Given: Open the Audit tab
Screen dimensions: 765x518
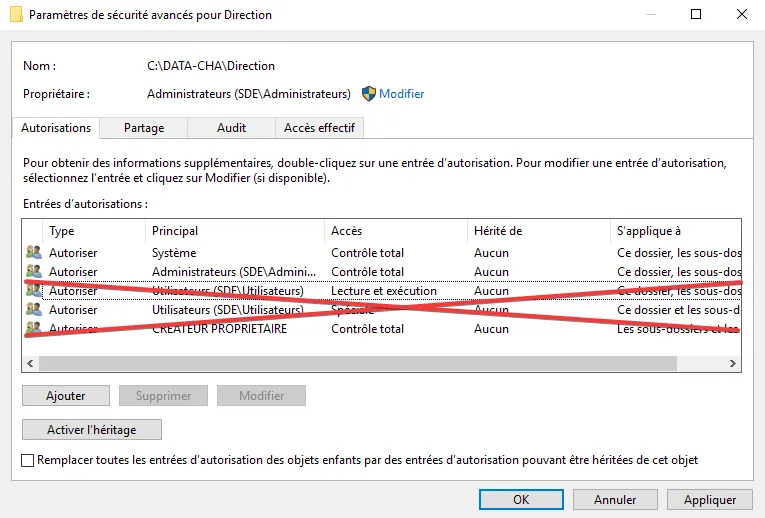Looking at the screenshot, I should (x=231, y=128).
